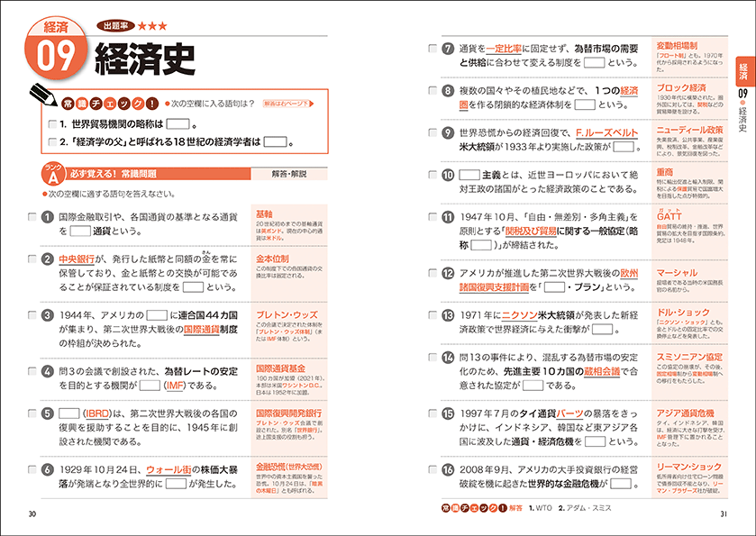Click the answer heading 国際復興開発銀行

point(289,413)
